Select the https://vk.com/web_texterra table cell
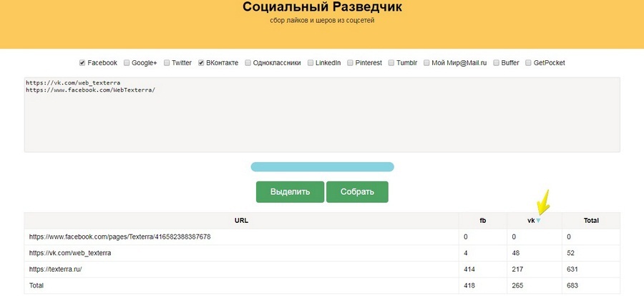Screen dimensions: 644x296 coord(242,253)
